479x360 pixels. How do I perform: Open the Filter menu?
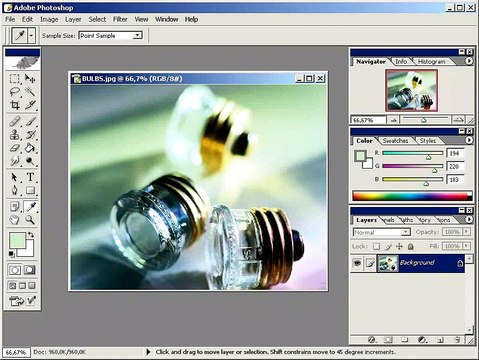120,19
